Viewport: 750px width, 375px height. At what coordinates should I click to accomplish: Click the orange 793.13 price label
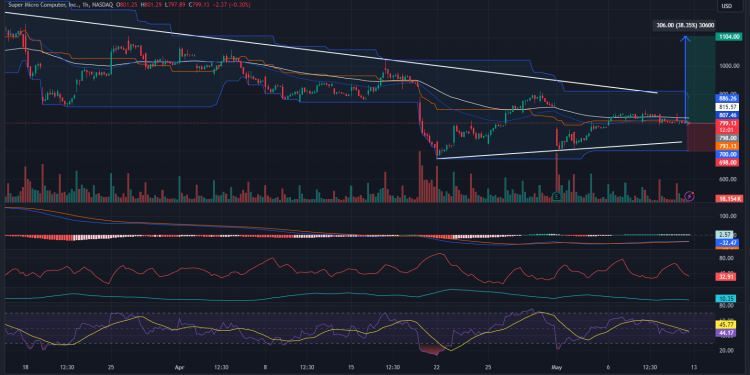pos(727,146)
